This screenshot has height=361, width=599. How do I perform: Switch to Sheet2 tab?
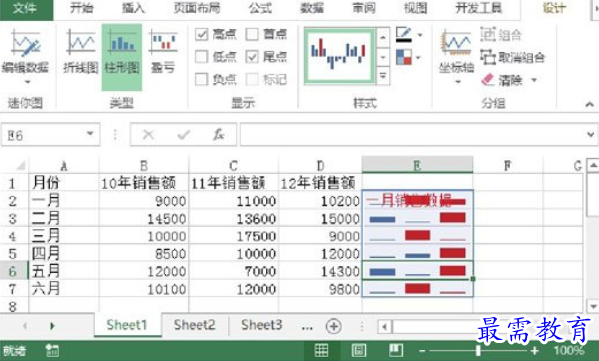point(194,325)
